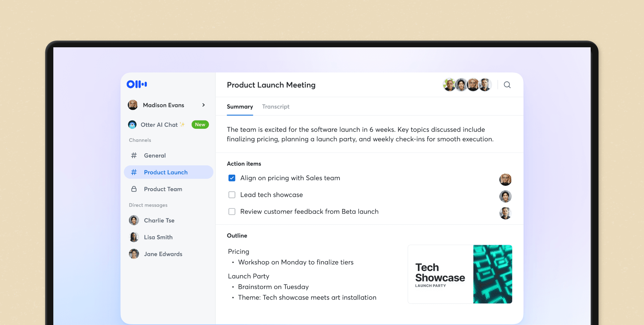Click the Product Launch Meeting title
The width and height of the screenshot is (644, 325).
pyautogui.click(x=271, y=85)
